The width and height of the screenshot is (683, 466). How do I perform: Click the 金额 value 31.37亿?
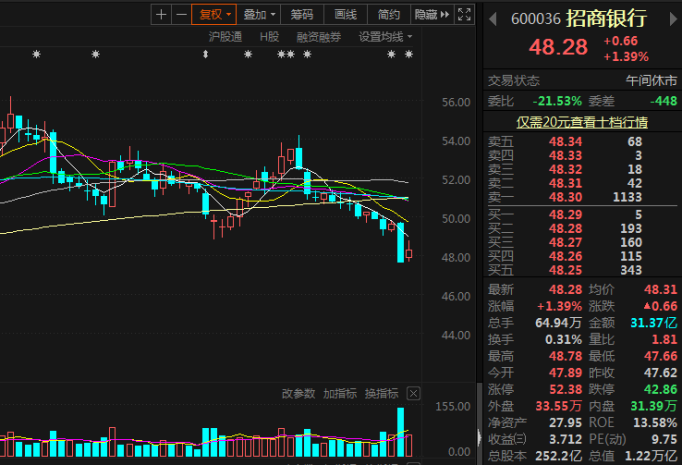pos(654,323)
